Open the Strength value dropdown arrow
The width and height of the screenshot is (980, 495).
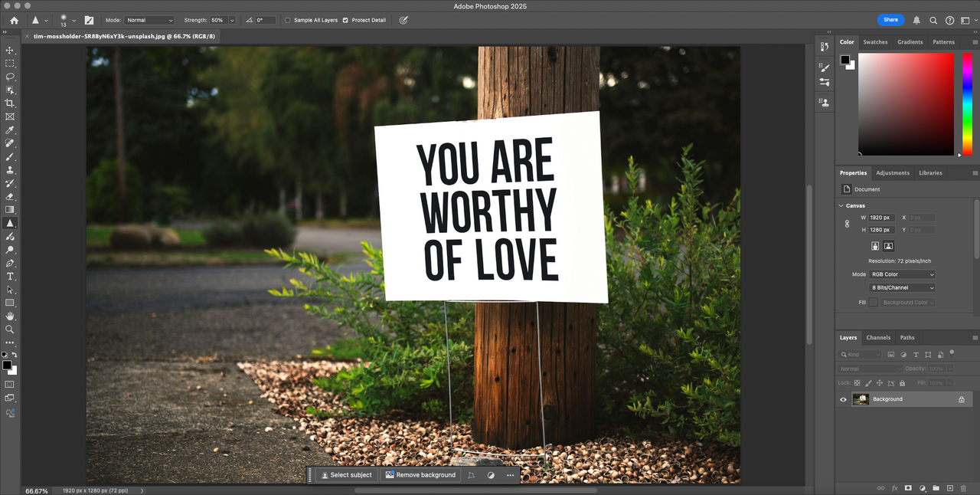pyautogui.click(x=232, y=20)
